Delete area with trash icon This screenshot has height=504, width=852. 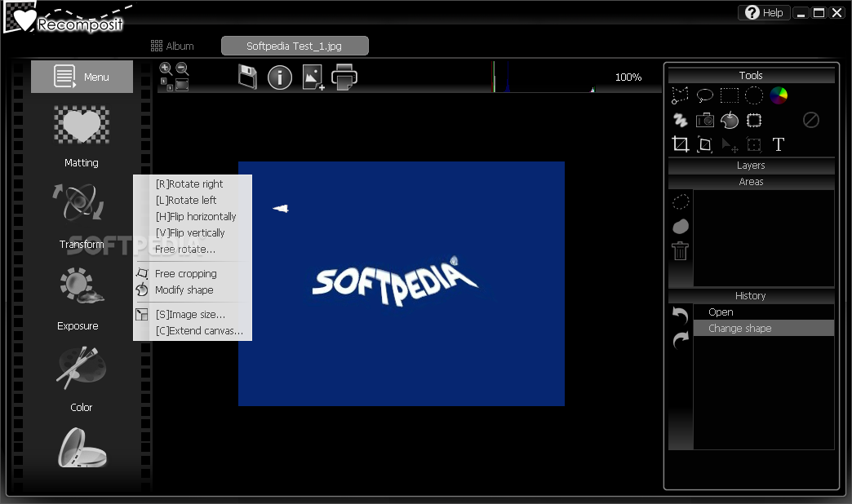click(681, 251)
